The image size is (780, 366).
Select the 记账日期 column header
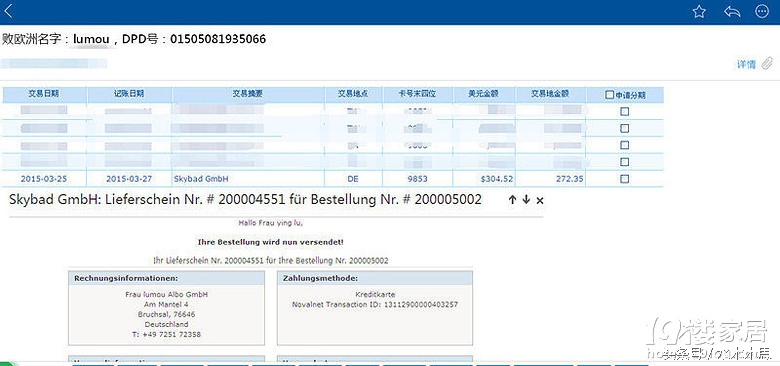coord(129,94)
